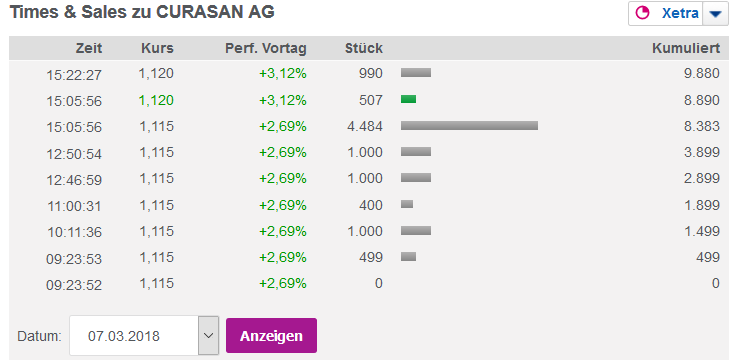
Task: Click the +3,12% value in the top row
Action: 283,74
